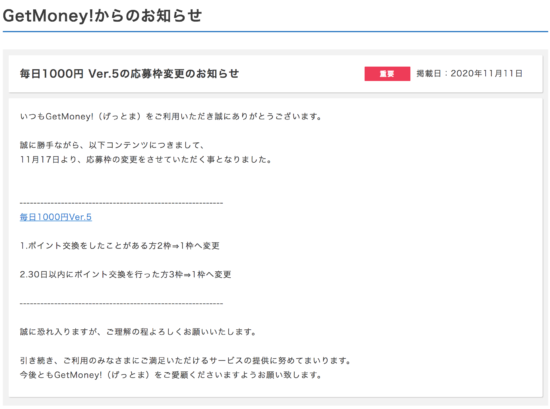
Task: Click the line starting 引き続き、ご利用のみなさま
Action: [x=185, y=361]
